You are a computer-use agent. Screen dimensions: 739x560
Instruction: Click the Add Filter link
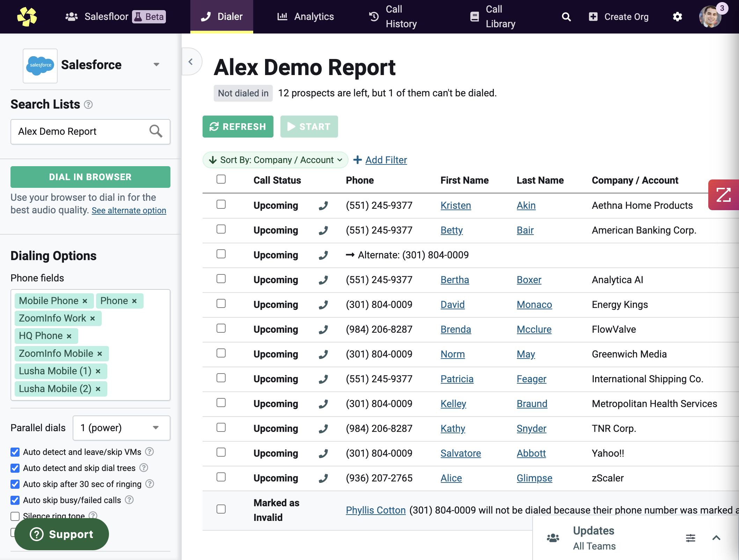[x=386, y=160]
